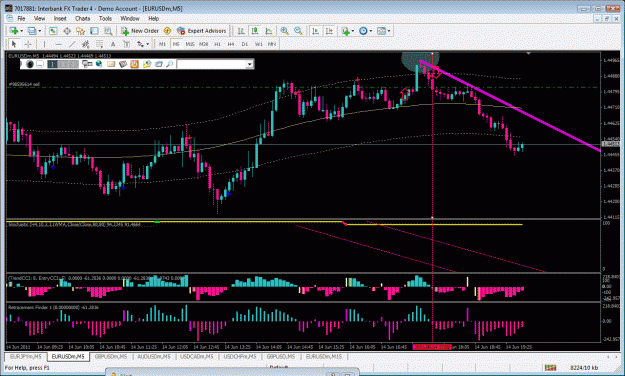Expand the arrows objects dropdown
The image size is (625, 376).
[147, 44]
